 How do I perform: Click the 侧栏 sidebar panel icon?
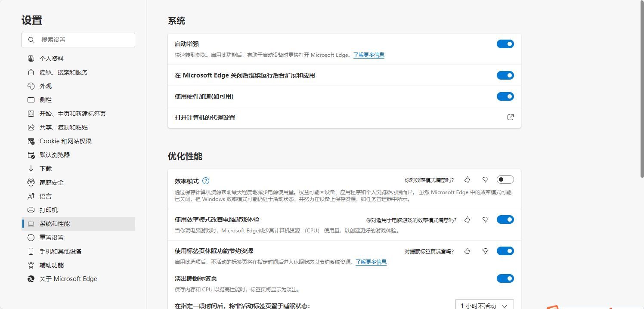(30, 99)
